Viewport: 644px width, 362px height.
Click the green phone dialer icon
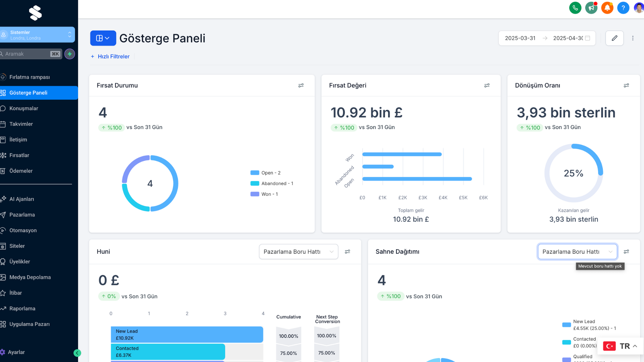pyautogui.click(x=575, y=8)
